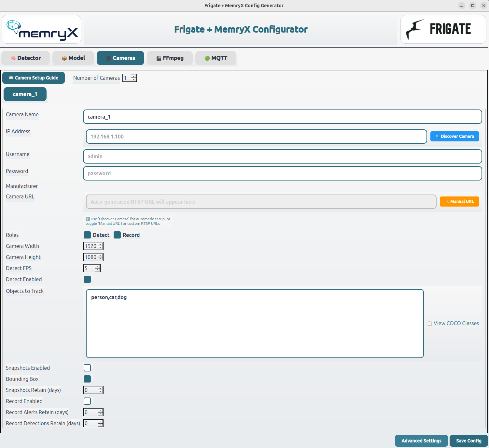Uncheck the Detect role checkbox
Viewport: 489px width, 448px height.
tap(87, 235)
